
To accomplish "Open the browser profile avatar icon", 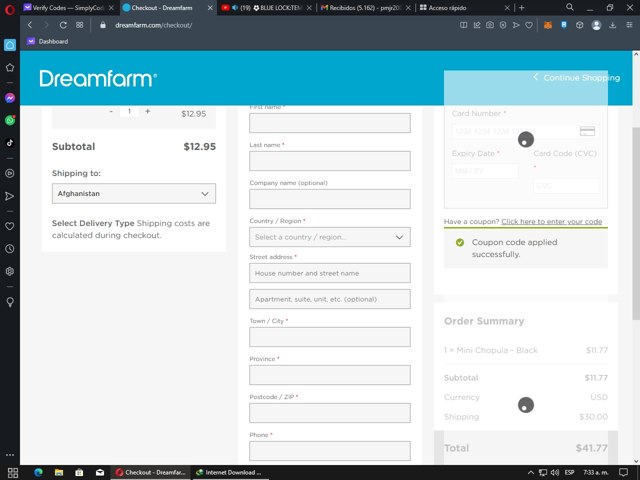I will tap(596, 25).
